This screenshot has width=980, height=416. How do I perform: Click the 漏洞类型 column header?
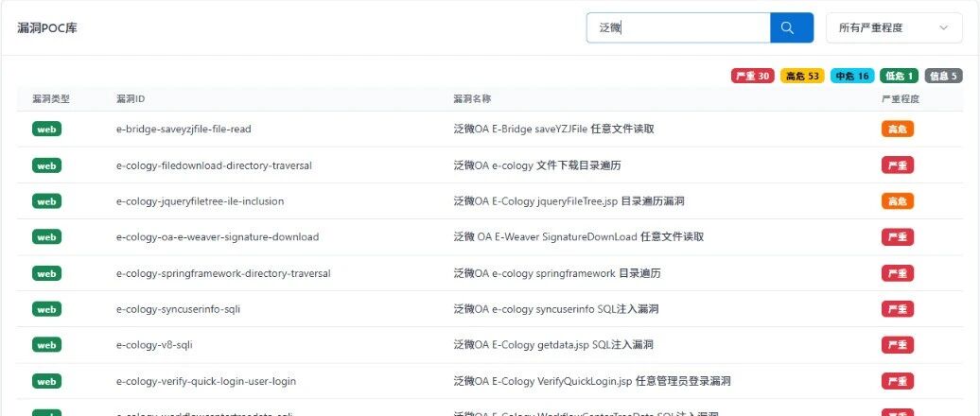coord(51,98)
